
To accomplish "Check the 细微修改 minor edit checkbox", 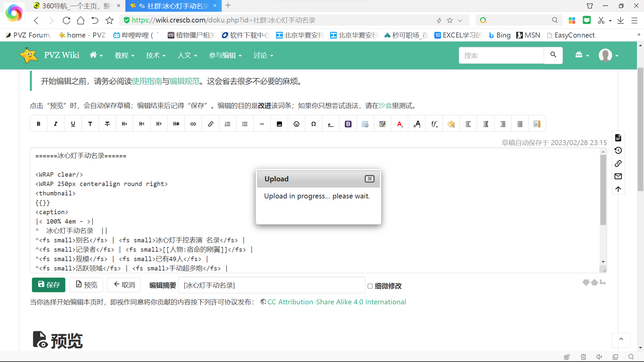I will [370, 286].
